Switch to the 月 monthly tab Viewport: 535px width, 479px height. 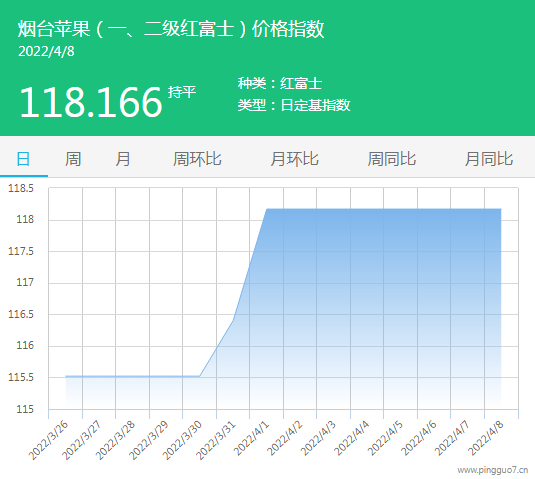(122, 159)
